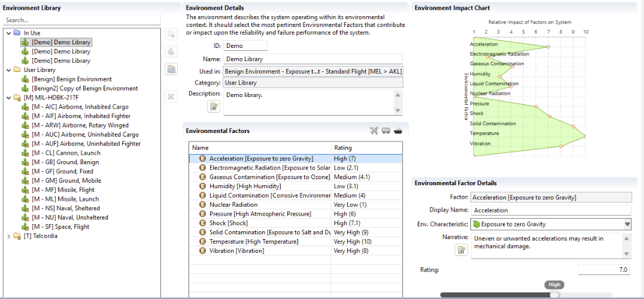
Task: Expand the Telcordia tree node
Action: 8,236
